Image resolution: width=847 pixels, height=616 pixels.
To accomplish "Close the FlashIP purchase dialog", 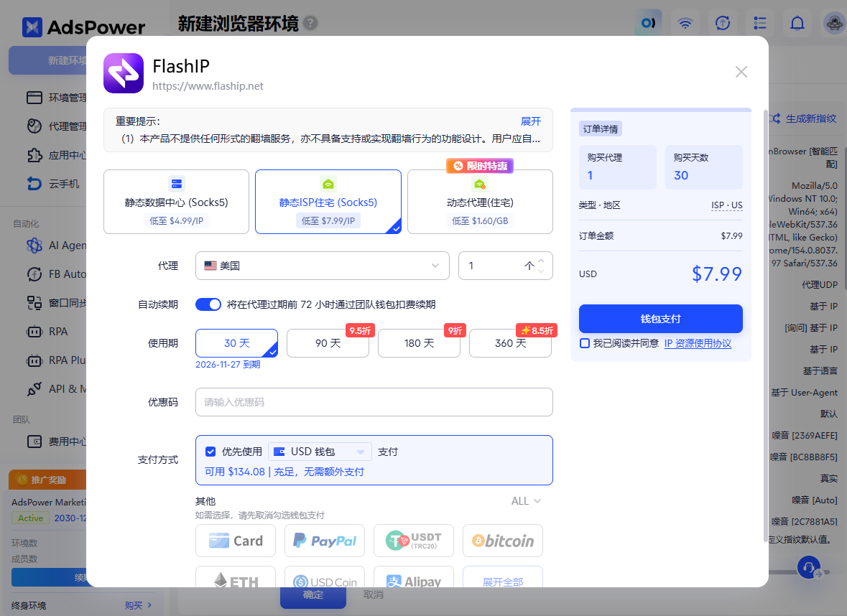I will pos(741,72).
